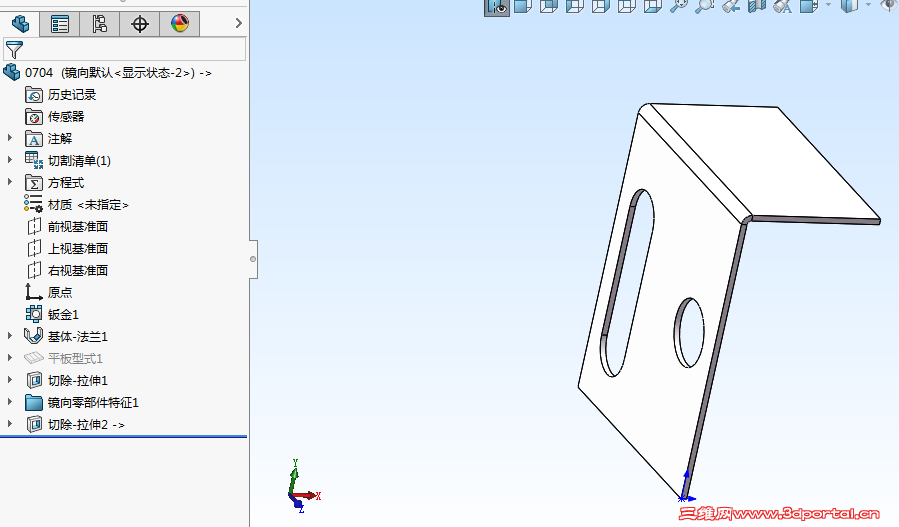Screen dimensions: 899x527
Task: Focus the feature tree filter field
Action: [x=125, y=49]
